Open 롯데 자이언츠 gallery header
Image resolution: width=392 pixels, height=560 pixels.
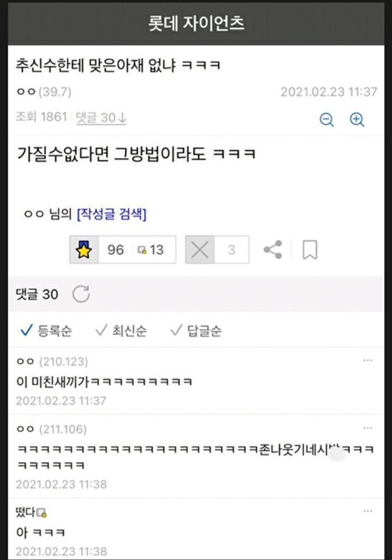196,23
